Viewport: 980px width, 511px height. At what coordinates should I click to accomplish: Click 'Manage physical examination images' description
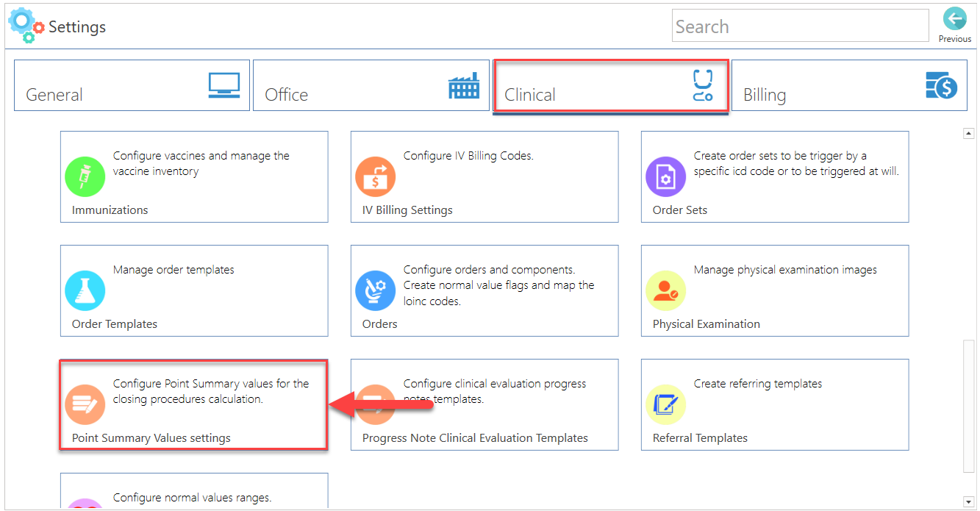[785, 270]
